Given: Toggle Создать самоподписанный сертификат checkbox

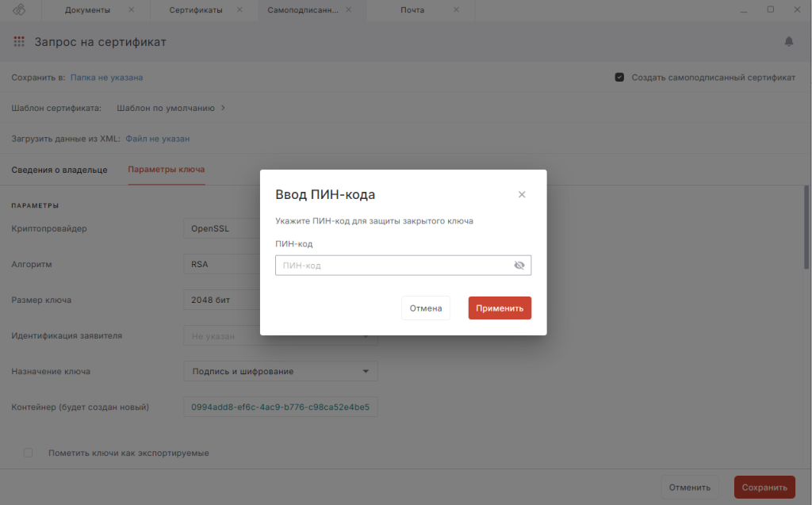Looking at the screenshot, I should point(619,77).
